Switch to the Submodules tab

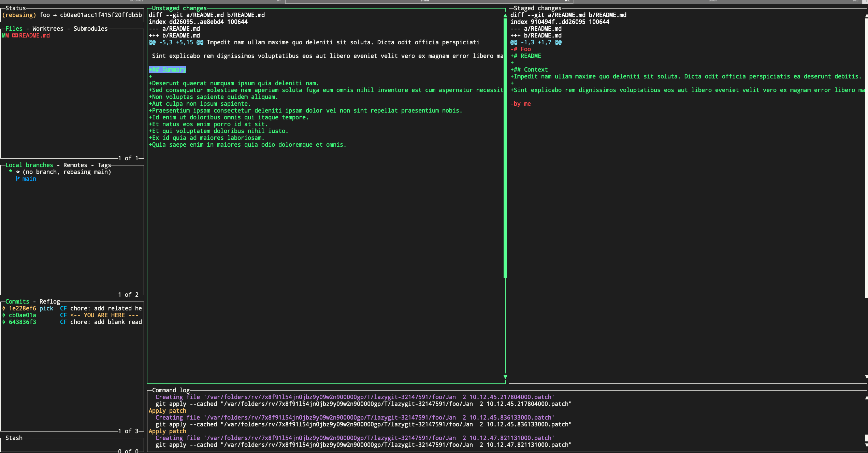click(x=90, y=29)
